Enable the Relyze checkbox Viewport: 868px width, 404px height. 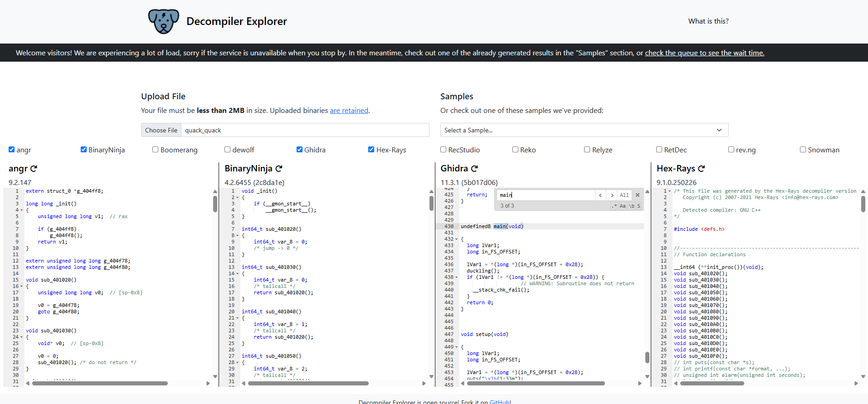(x=587, y=150)
